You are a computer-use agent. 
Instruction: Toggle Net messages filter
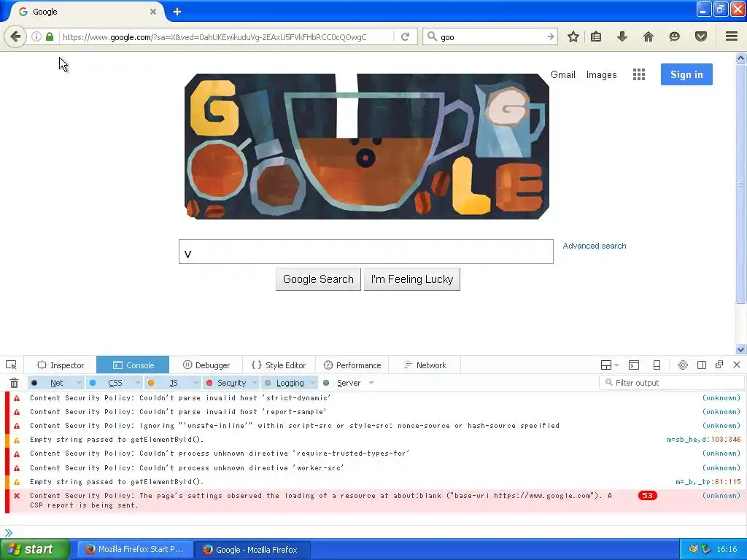point(50,383)
